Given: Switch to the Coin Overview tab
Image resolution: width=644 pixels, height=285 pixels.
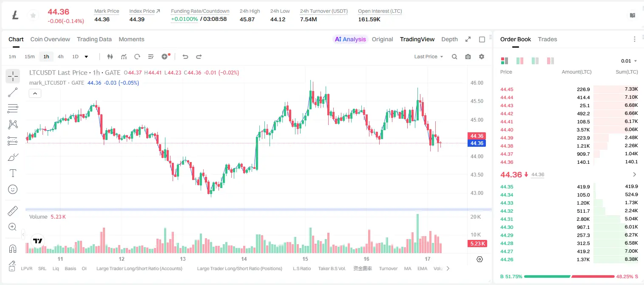Looking at the screenshot, I should [50, 39].
